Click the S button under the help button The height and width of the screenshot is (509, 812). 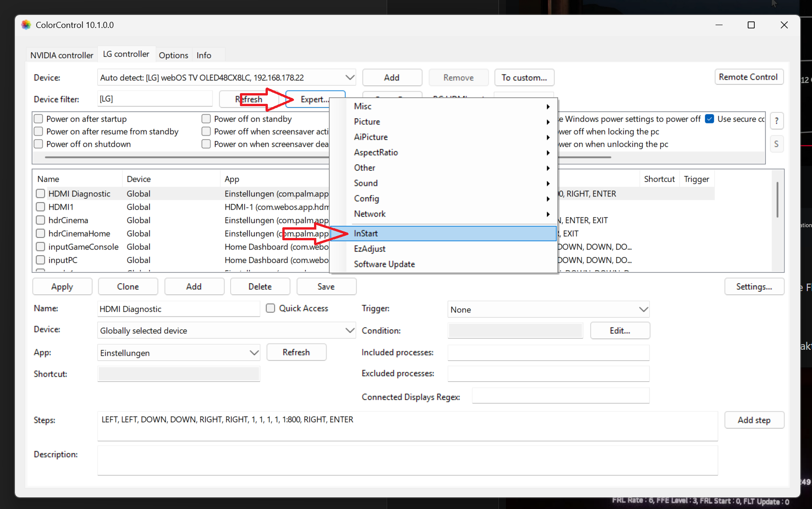pyautogui.click(x=777, y=144)
